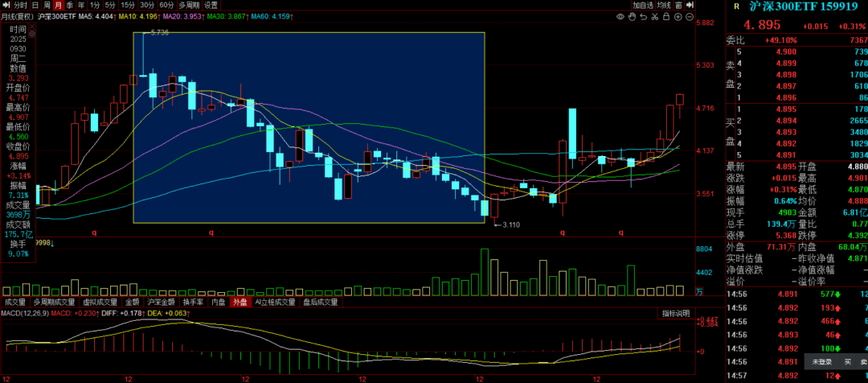Image resolution: width=868 pixels, height=383 pixels.
Task: Click 加自选 to add to watchlist
Action: [643, 5]
